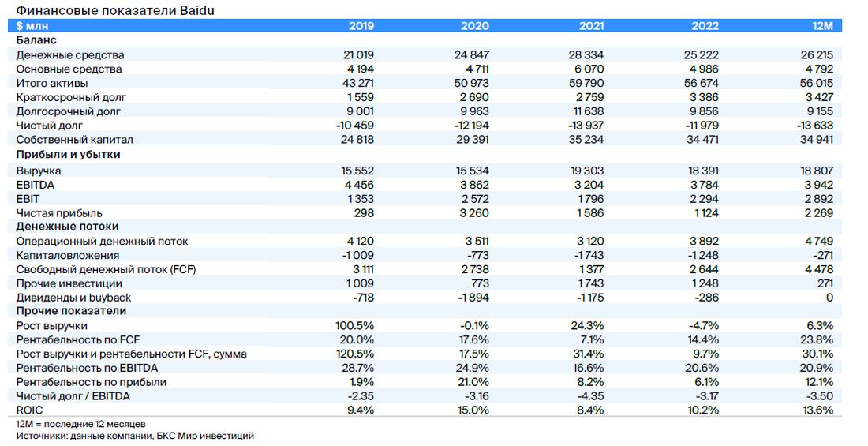This screenshot has height=446, width=868.
Task: Select the value 271 in Прочие инвестиции
Action: pos(825,283)
